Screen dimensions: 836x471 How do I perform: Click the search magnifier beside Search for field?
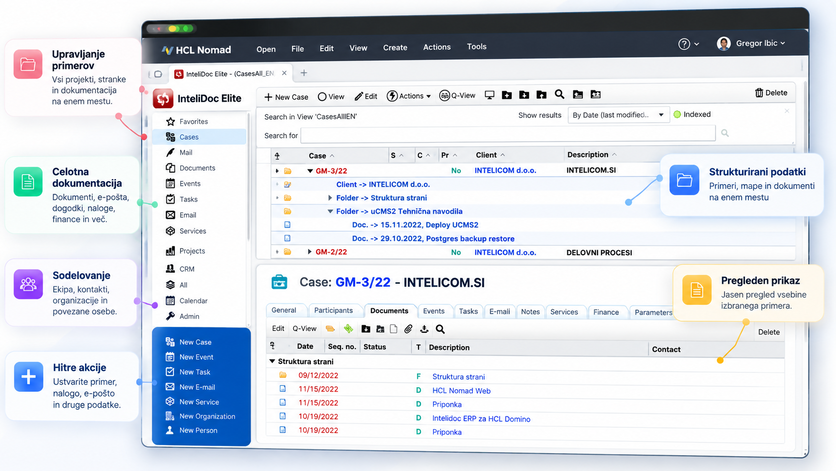pyautogui.click(x=725, y=133)
